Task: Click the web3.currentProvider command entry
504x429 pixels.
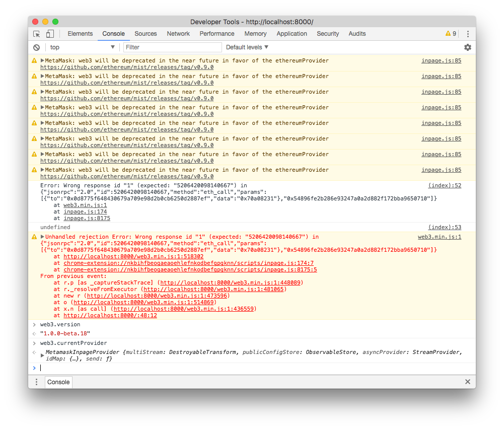Action: click(74, 343)
